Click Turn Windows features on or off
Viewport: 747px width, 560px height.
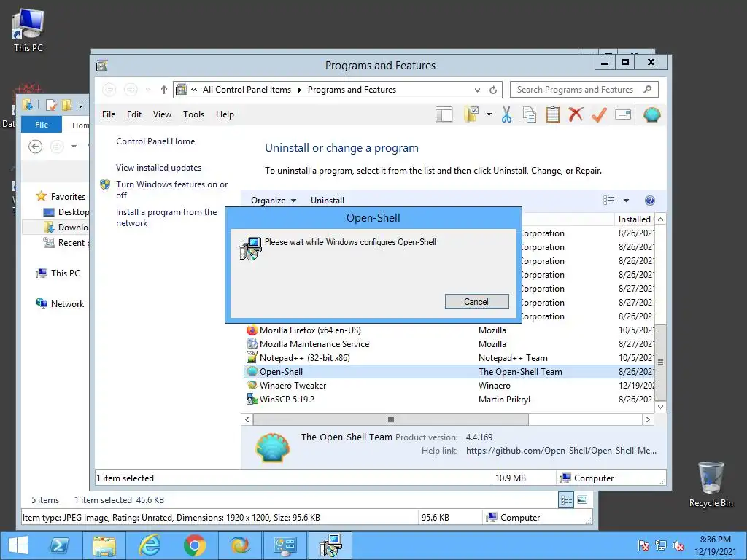pyautogui.click(x=171, y=190)
